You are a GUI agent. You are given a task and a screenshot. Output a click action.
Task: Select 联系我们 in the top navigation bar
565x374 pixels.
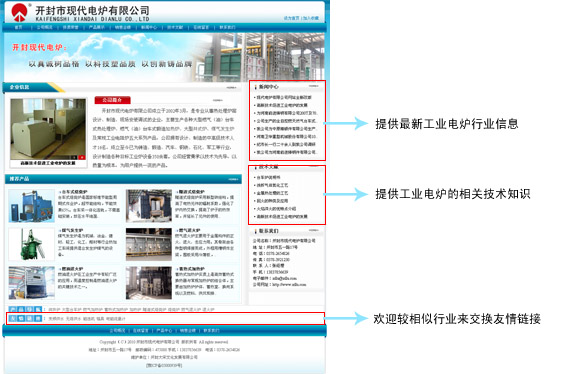(227, 27)
